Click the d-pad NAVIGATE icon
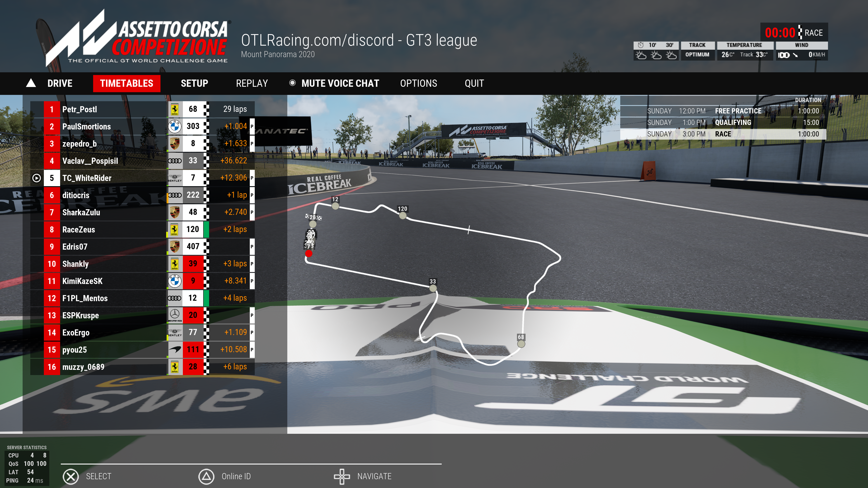 342,476
